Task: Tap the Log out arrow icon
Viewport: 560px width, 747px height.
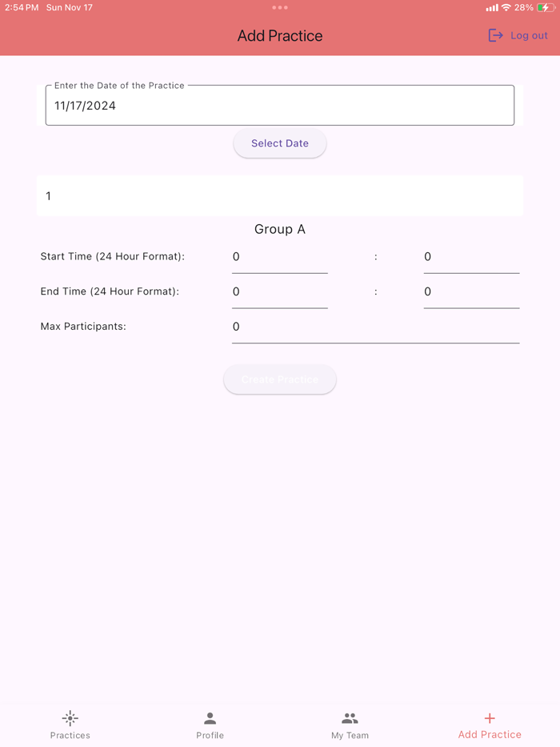Action: tap(495, 35)
